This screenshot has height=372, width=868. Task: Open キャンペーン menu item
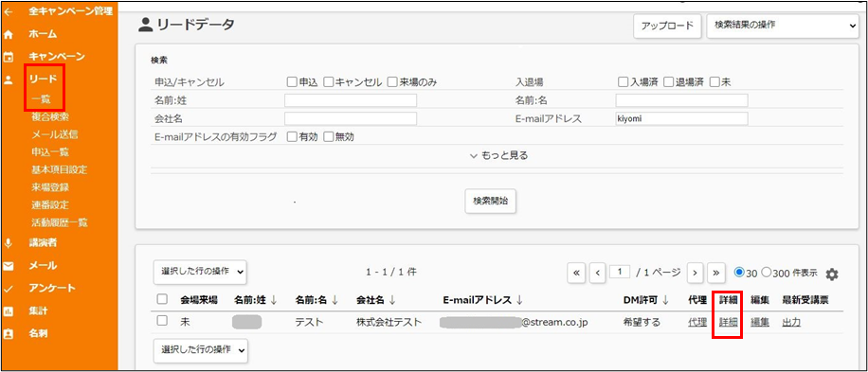[x=57, y=57]
